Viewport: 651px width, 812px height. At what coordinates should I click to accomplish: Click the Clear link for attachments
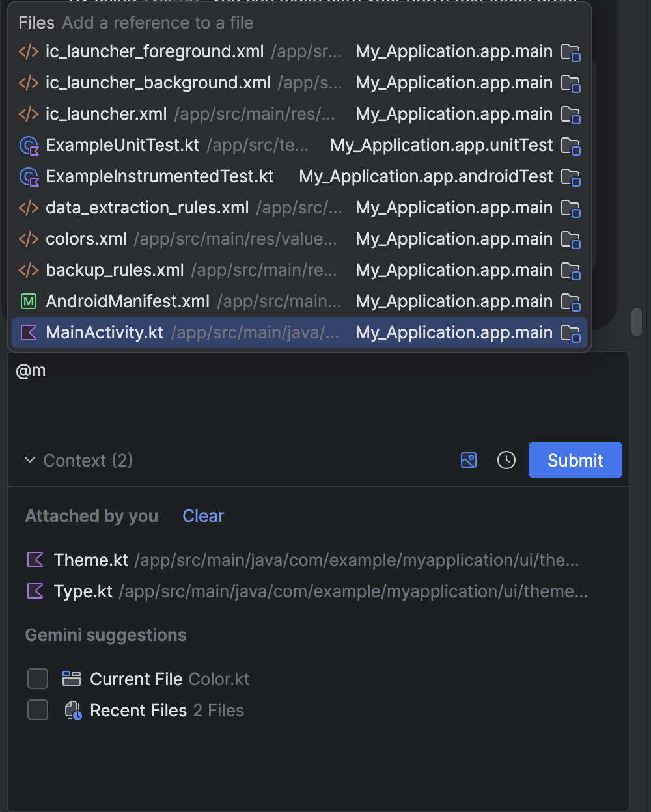click(x=203, y=516)
